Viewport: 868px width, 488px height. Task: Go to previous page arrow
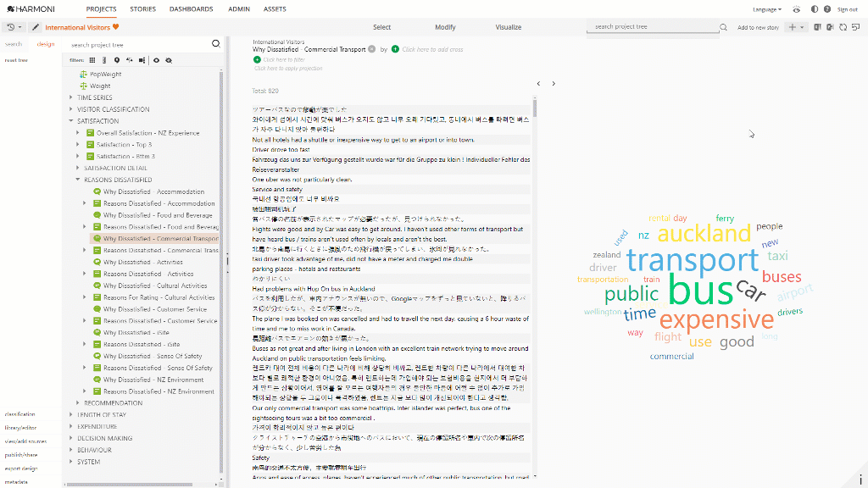coord(538,84)
